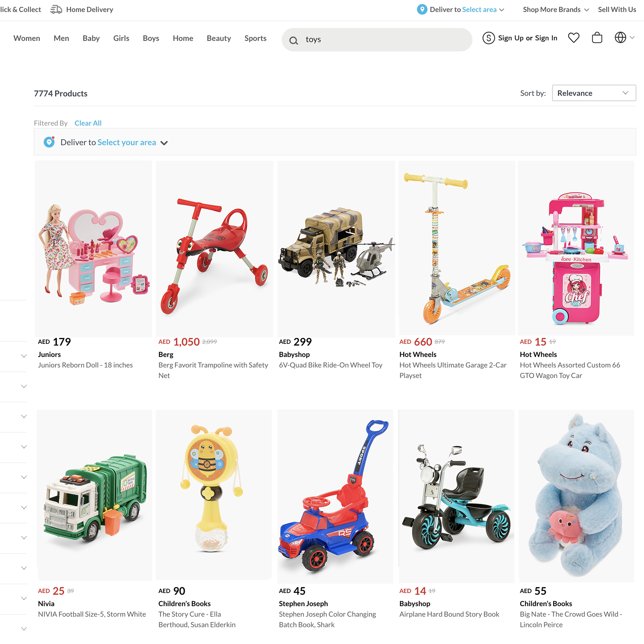This screenshot has height=644, width=644.
Task: Click the Sign Up account circle icon
Action: (489, 38)
